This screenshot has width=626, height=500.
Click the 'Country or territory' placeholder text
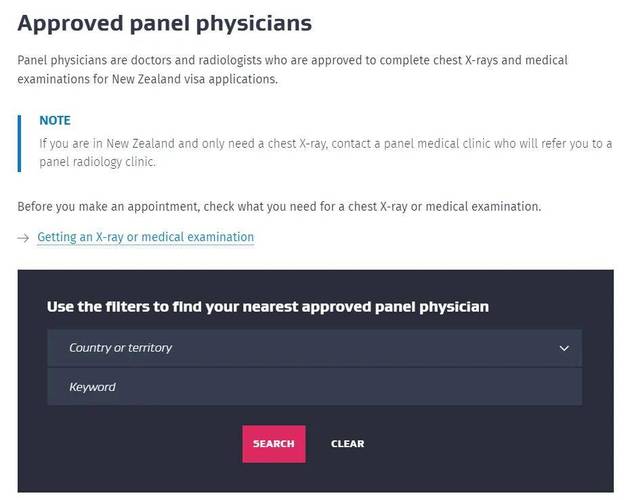coord(120,348)
